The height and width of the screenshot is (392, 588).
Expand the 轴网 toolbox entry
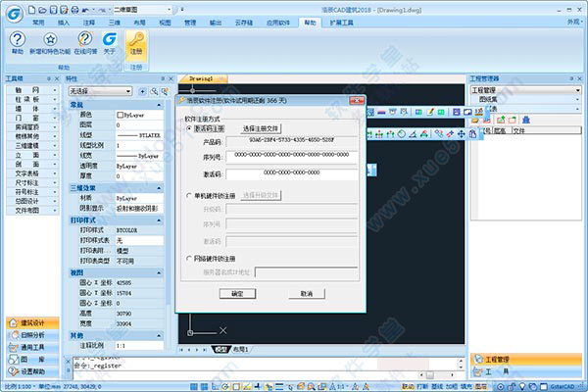pyautogui.click(x=26, y=90)
